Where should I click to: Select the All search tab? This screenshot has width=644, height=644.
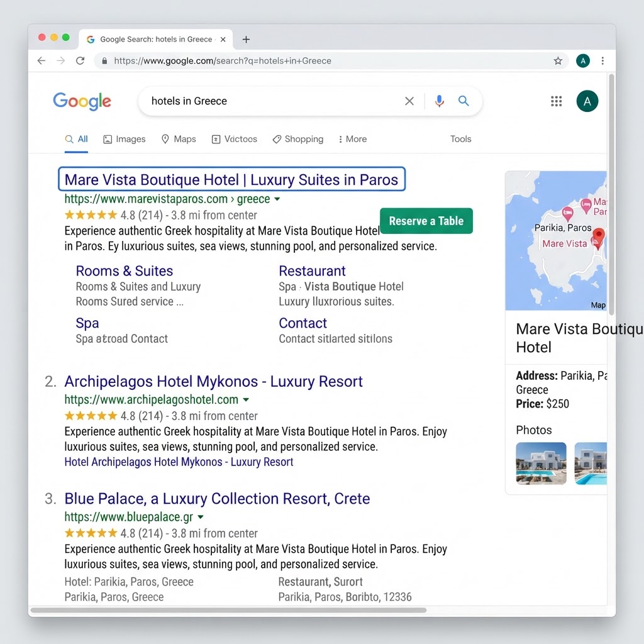(x=76, y=139)
